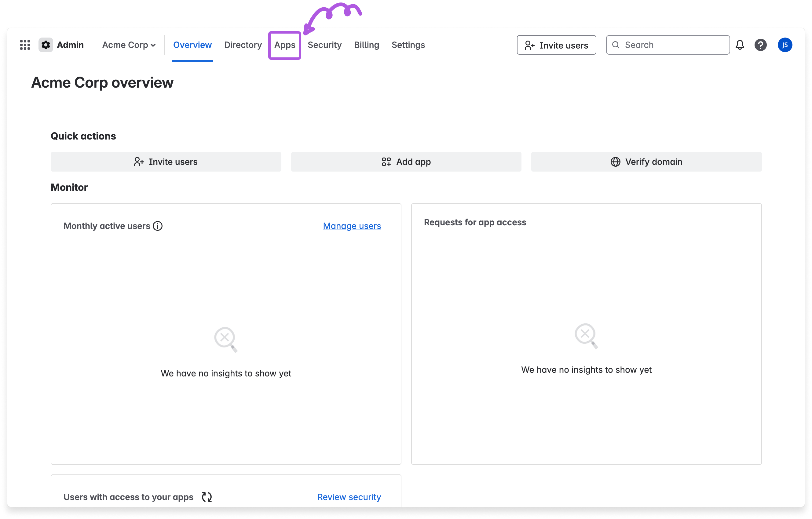Click the Quick actions heading
The width and height of the screenshot is (812, 519).
tap(83, 136)
